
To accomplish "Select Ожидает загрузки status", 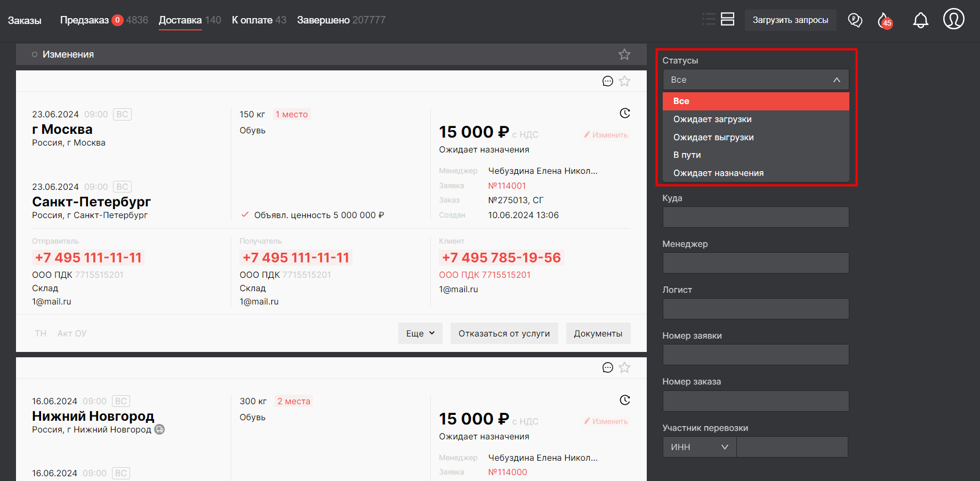I will pos(756,119).
